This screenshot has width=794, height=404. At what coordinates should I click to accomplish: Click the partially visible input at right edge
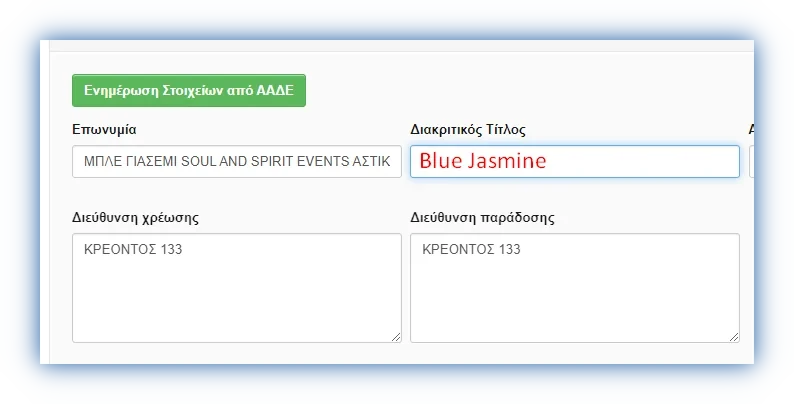750,162
